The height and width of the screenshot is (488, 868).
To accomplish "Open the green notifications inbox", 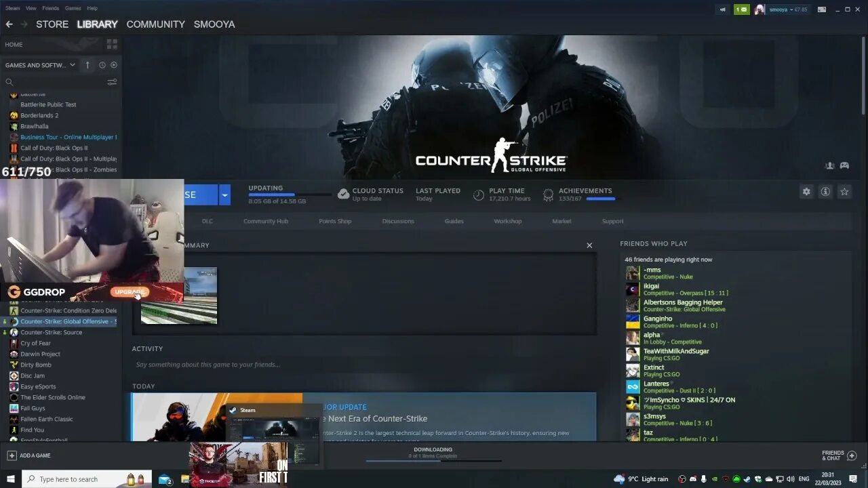I will click(742, 9).
